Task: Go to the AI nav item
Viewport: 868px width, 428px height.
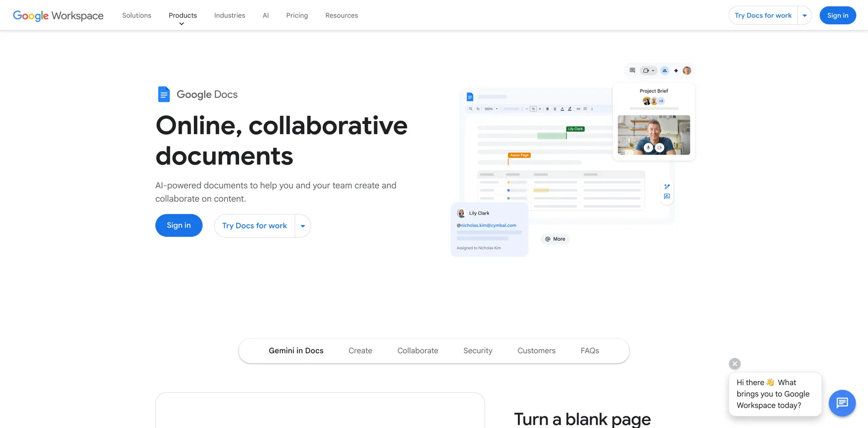Action: click(x=266, y=15)
